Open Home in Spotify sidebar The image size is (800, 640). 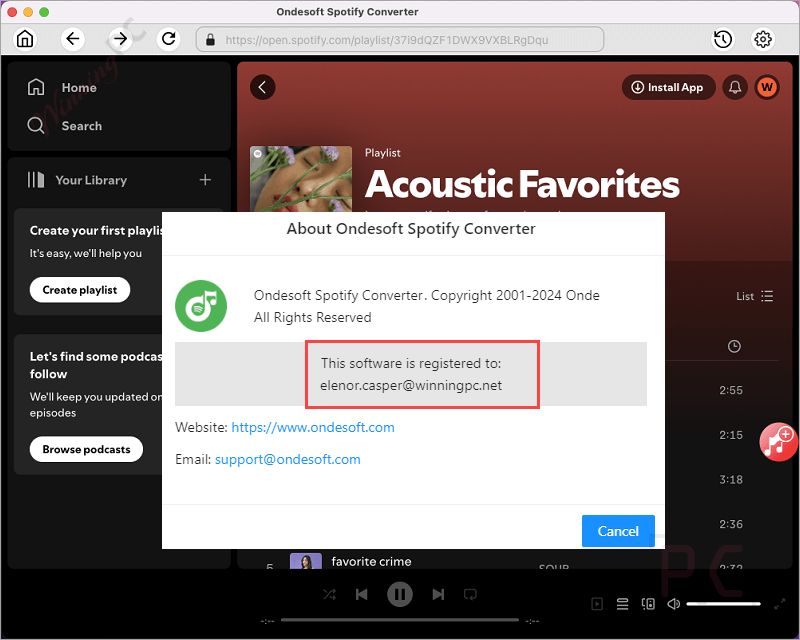(x=62, y=87)
